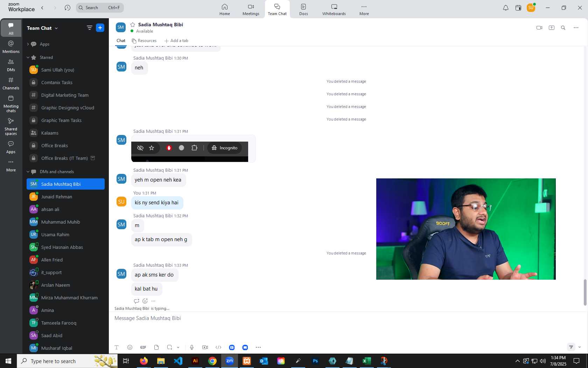Open chat with Muhammad Muhib

pos(65,222)
